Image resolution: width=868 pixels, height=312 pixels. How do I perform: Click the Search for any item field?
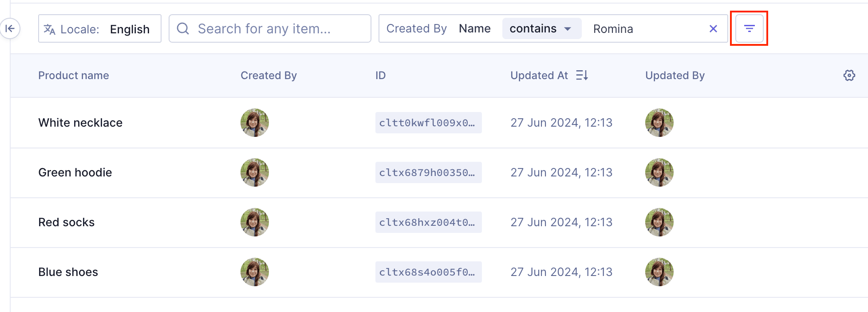tap(275, 29)
